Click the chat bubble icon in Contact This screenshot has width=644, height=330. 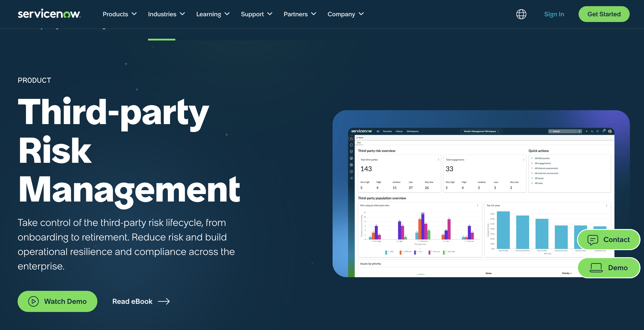click(x=593, y=240)
